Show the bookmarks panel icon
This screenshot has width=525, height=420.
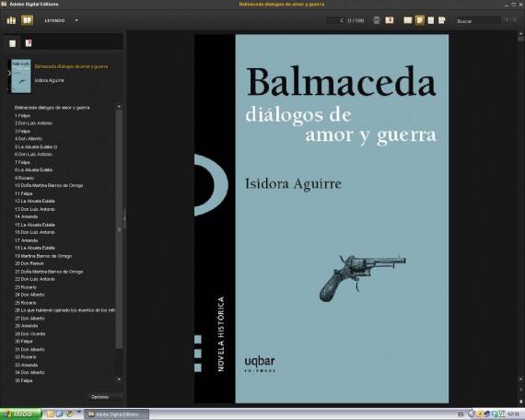(x=29, y=43)
